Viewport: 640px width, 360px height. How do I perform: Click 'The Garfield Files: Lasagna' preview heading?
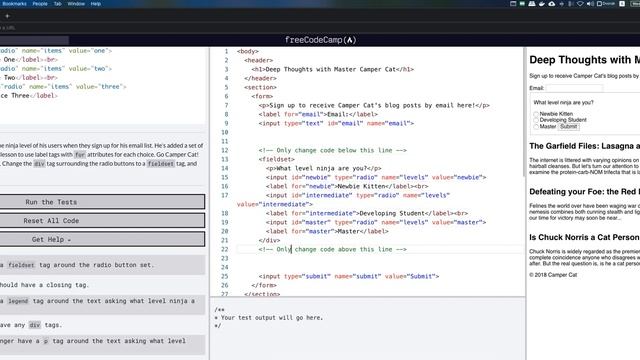[584, 146]
